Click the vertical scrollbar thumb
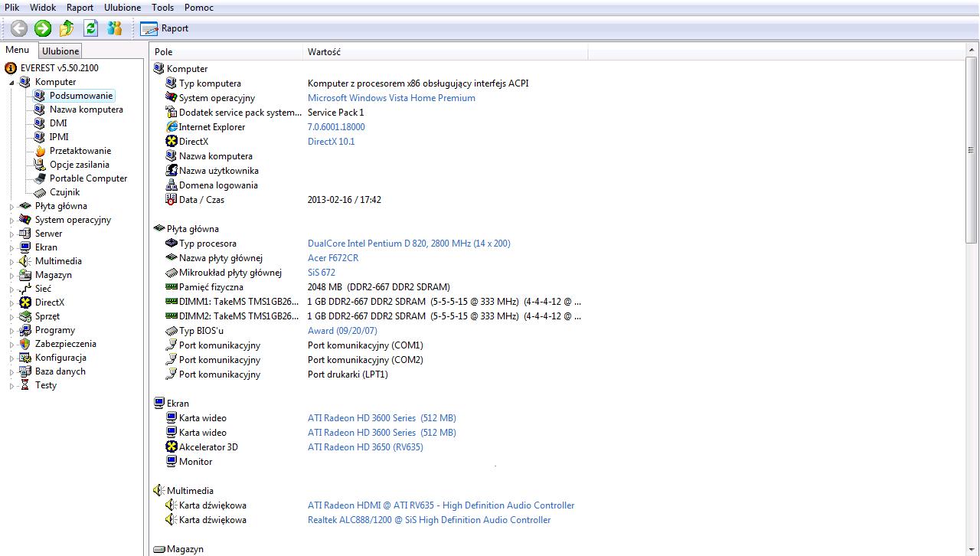Image resolution: width=980 pixels, height=556 pixels. (x=972, y=151)
